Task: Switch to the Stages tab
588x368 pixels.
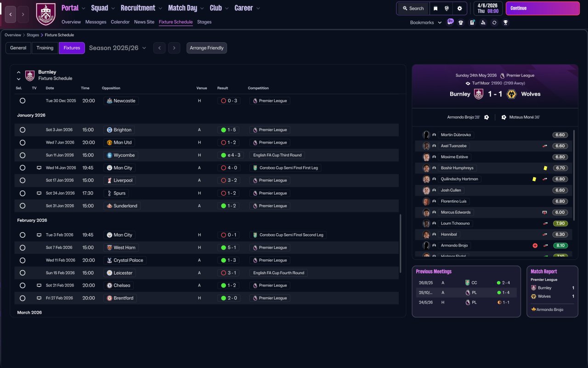Action: point(204,22)
